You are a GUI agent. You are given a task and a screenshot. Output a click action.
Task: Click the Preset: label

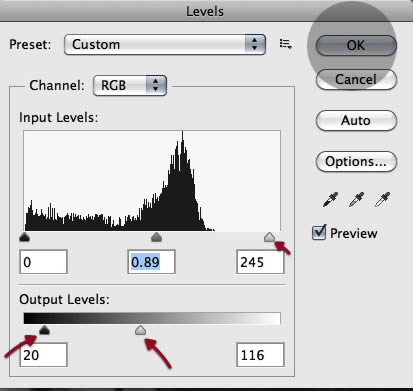click(30, 44)
